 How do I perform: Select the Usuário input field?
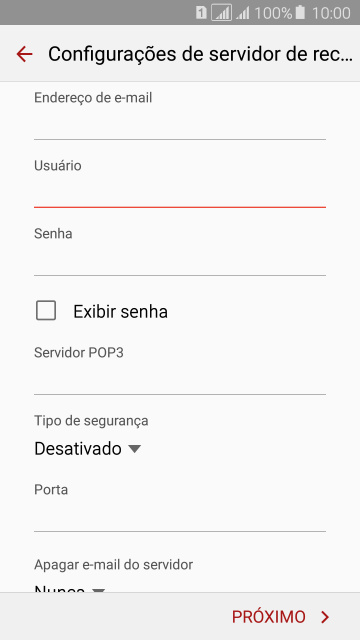[180, 193]
